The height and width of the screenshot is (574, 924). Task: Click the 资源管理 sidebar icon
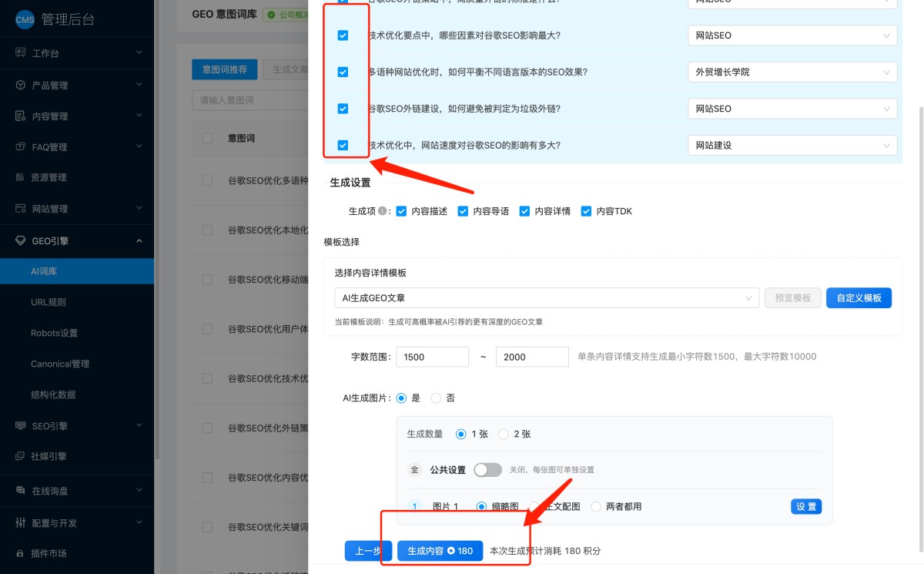click(21, 177)
